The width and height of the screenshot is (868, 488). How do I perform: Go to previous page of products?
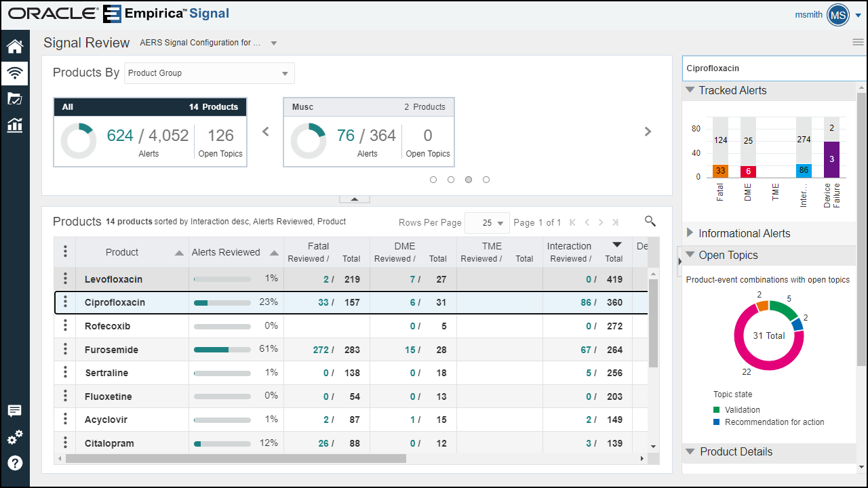click(587, 222)
